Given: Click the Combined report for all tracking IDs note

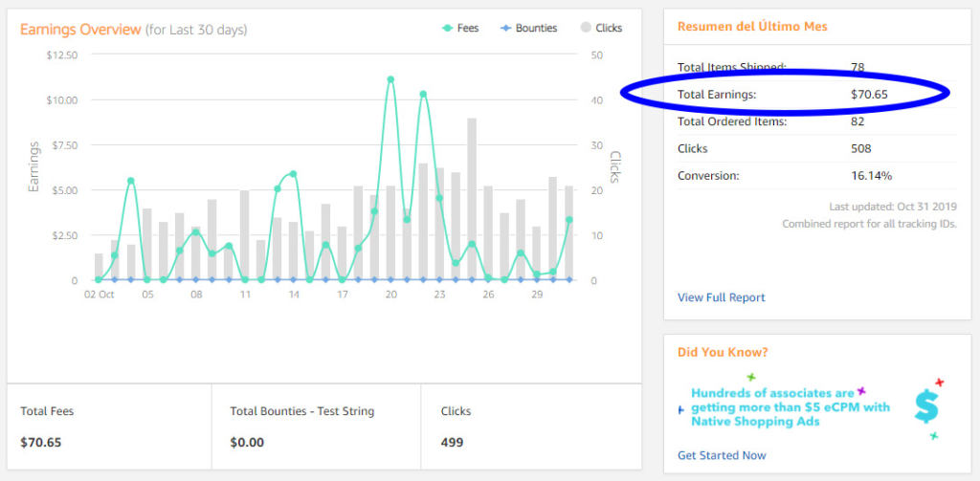Looking at the screenshot, I should 869,224.
